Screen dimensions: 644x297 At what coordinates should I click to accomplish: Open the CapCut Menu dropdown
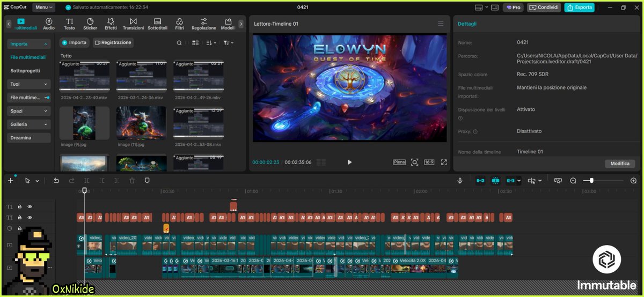click(x=44, y=8)
